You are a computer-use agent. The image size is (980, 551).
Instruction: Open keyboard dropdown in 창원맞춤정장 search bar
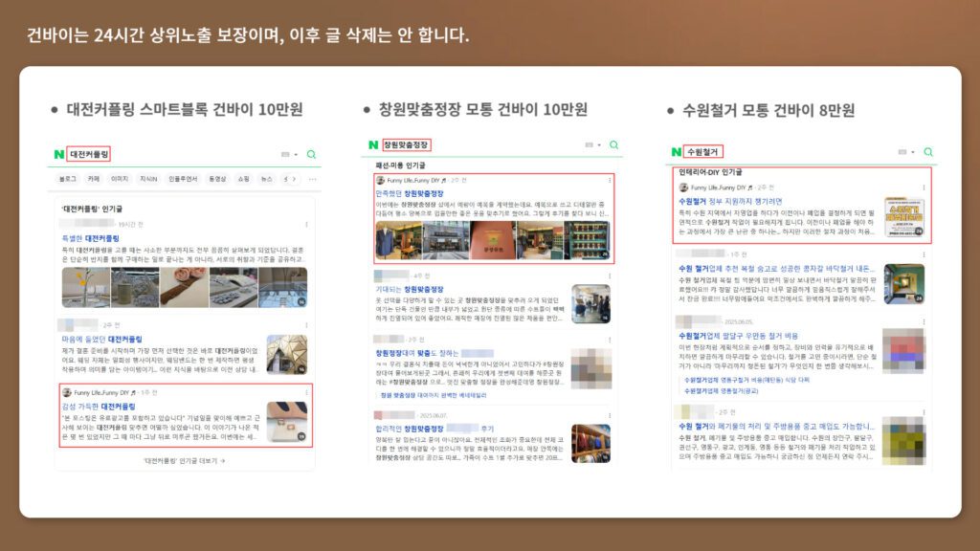(590, 145)
